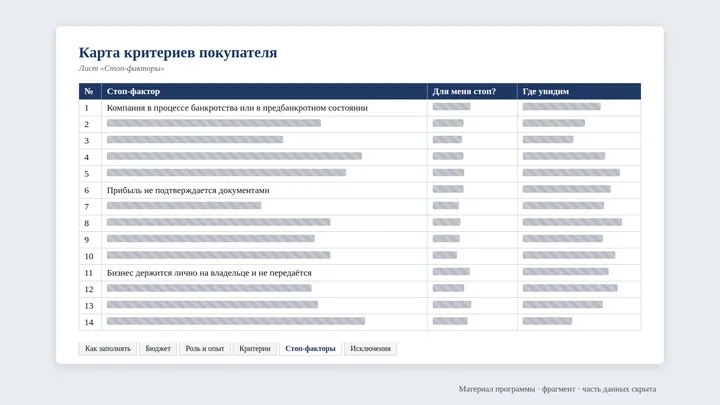Select row number 1 cell
The height and width of the screenshot is (405, 720).
(90, 108)
